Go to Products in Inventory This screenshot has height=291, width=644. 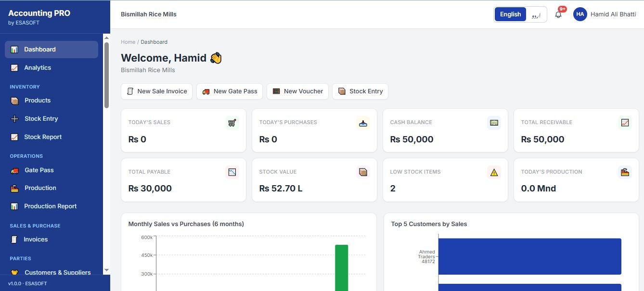click(52, 101)
